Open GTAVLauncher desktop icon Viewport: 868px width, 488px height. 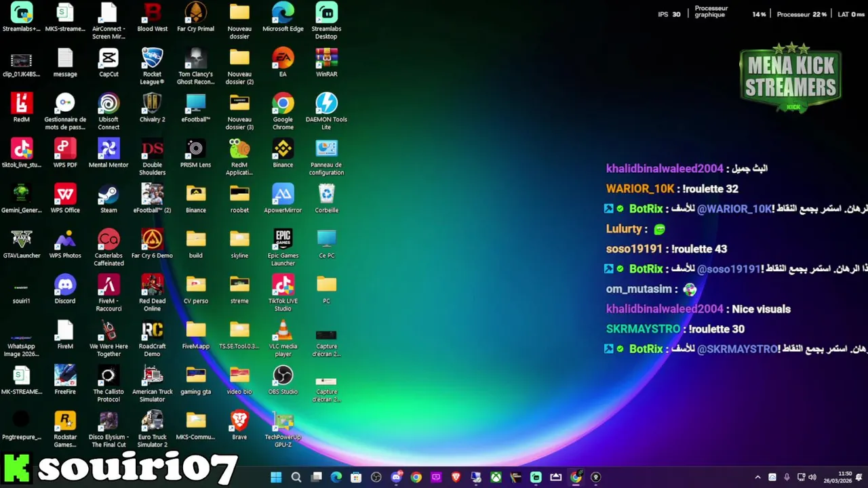click(22, 245)
